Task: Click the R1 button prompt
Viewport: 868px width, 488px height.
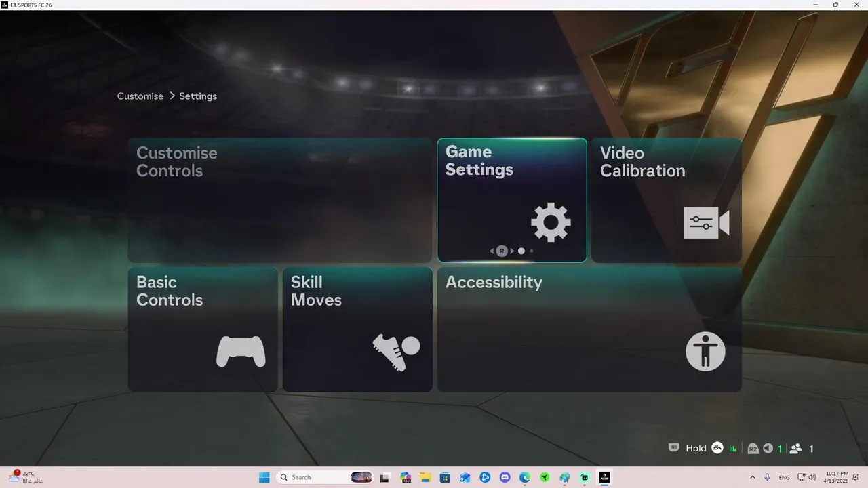Action: click(x=674, y=447)
